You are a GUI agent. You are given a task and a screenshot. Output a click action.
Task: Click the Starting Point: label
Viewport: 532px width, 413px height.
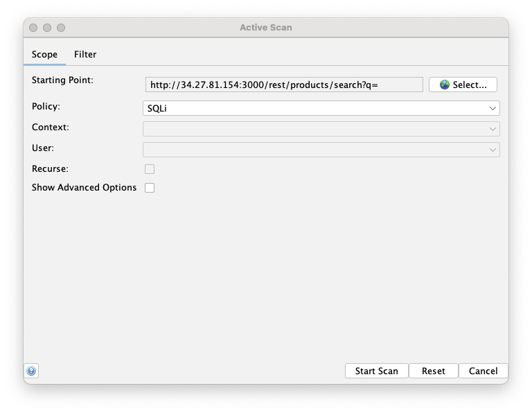(x=62, y=80)
